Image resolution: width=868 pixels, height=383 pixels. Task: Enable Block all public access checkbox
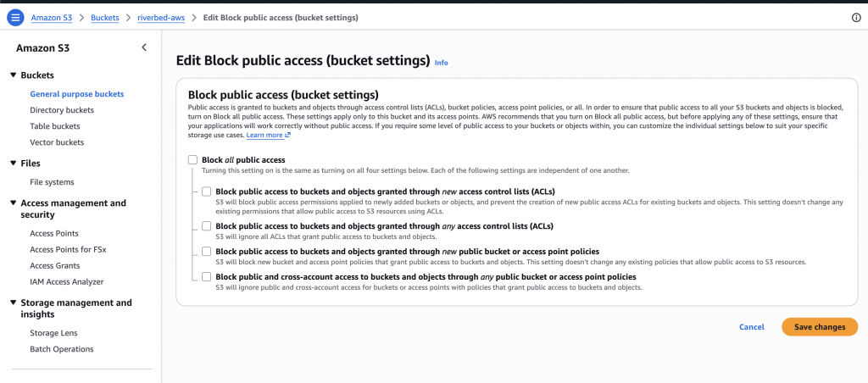click(x=192, y=160)
